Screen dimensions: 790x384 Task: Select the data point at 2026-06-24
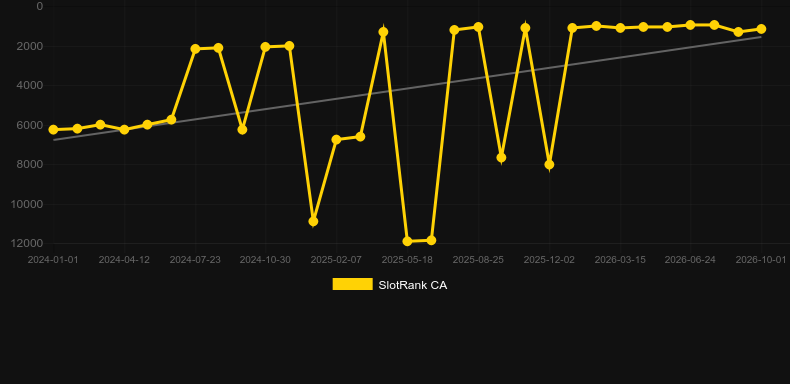click(x=690, y=25)
